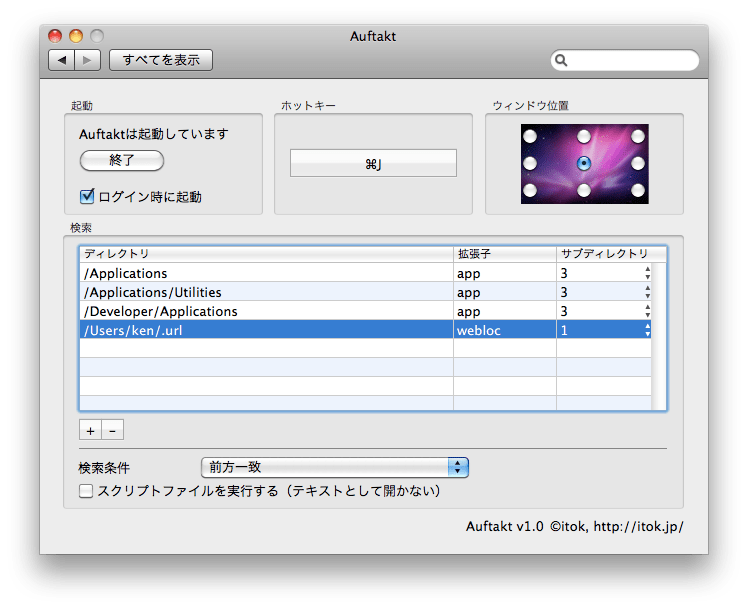Select top-center window position radio
Image resolution: width=748 pixels, height=609 pixels.
[584, 136]
